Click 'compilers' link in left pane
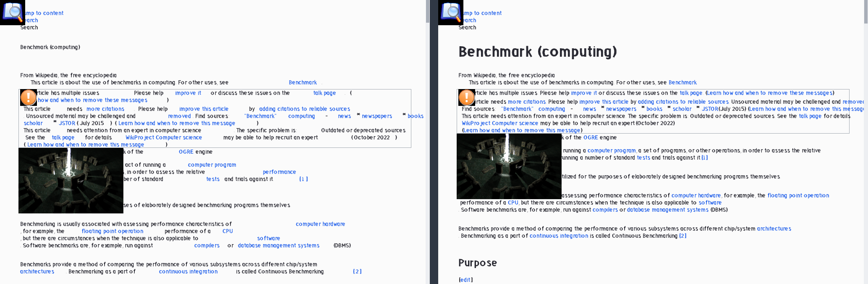Viewport: 868px width, 284px height. pos(207,245)
